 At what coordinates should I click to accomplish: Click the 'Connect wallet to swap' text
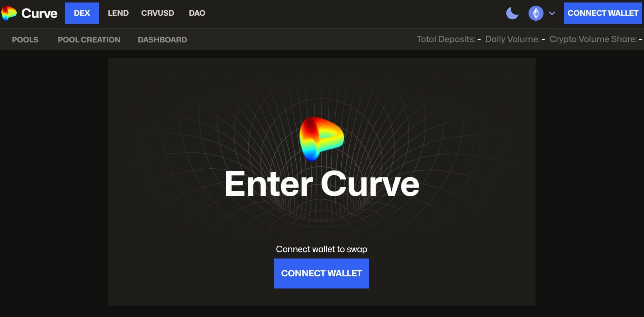click(321, 249)
